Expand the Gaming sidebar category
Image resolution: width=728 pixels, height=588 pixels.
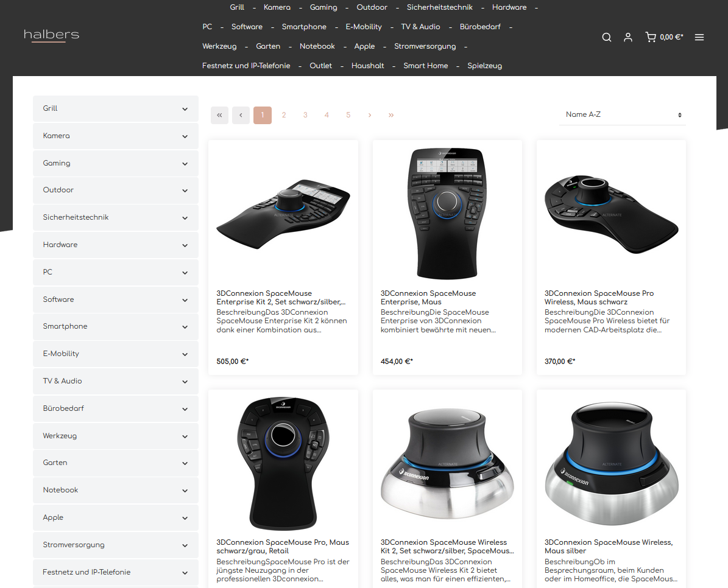point(116,163)
